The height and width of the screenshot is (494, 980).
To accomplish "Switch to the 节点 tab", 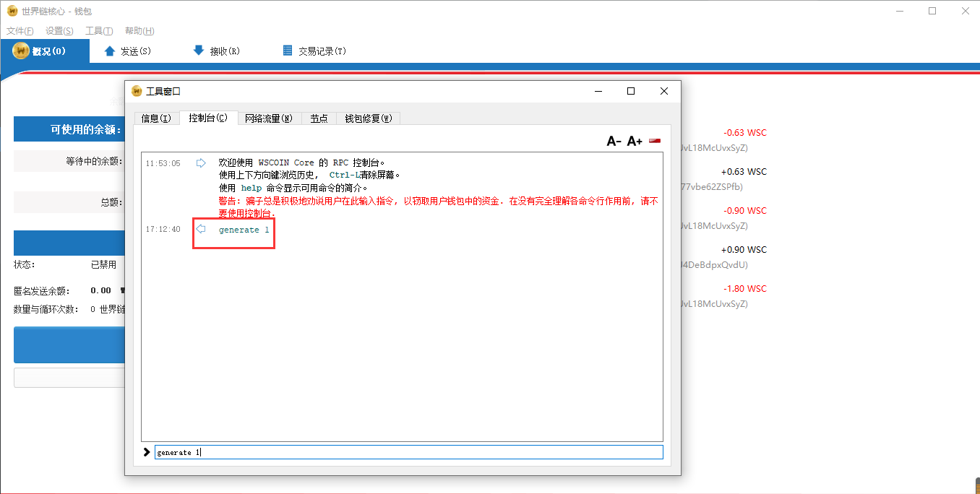I will [x=319, y=118].
